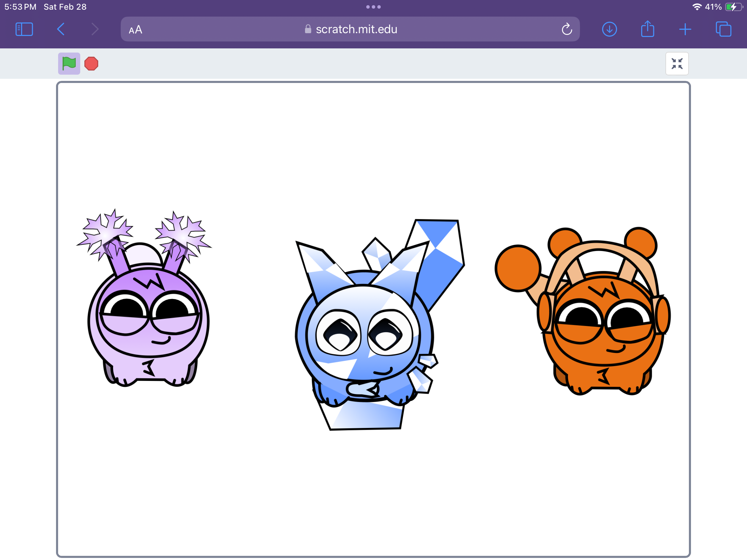Show the Safari sidebar
The height and width of the screenshot is (560, 747).
coord(24,29)
